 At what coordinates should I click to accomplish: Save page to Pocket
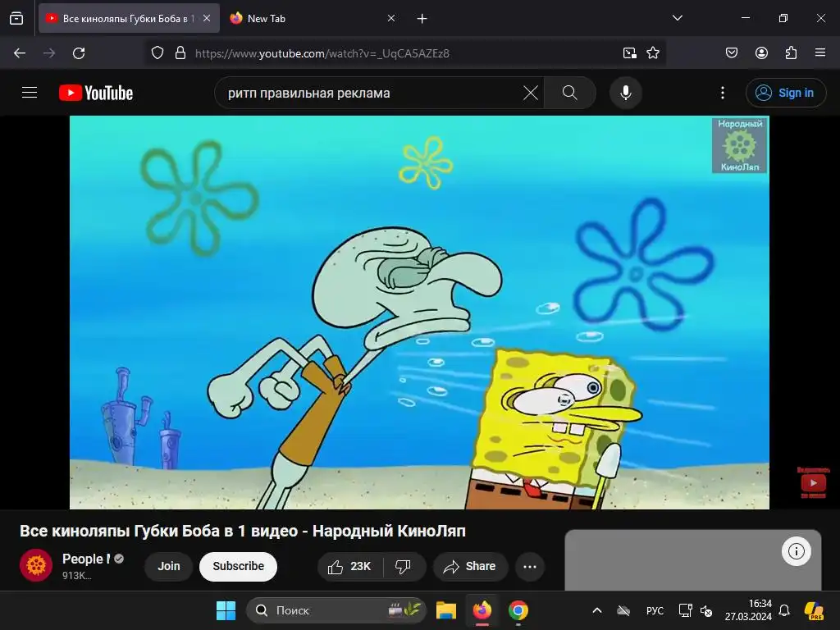coord(732,53)
